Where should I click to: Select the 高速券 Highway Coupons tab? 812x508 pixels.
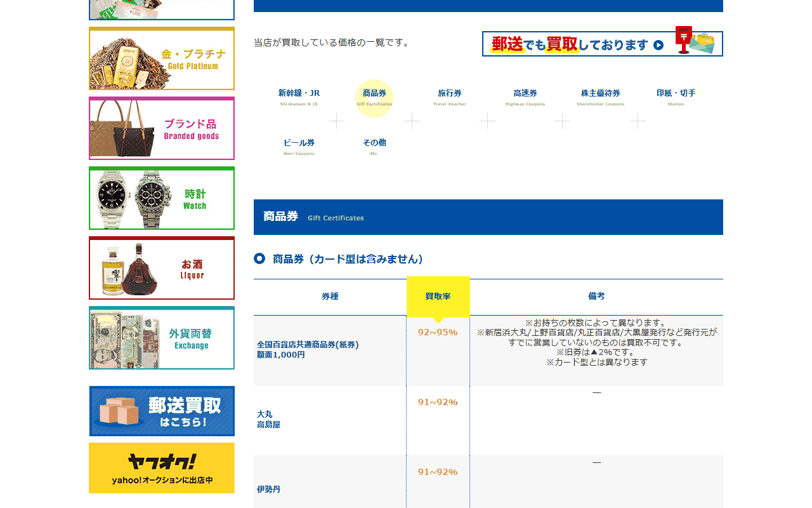(x=525, y=97)
